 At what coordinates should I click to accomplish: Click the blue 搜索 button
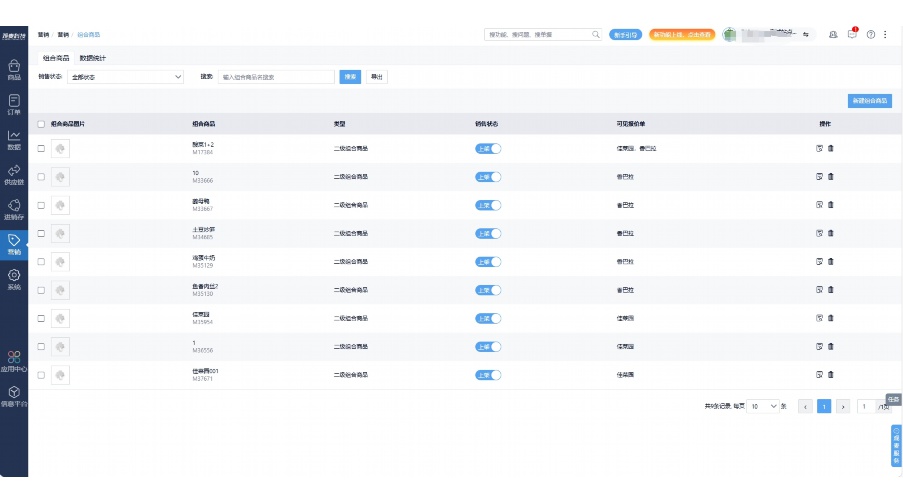click(350, 76)
